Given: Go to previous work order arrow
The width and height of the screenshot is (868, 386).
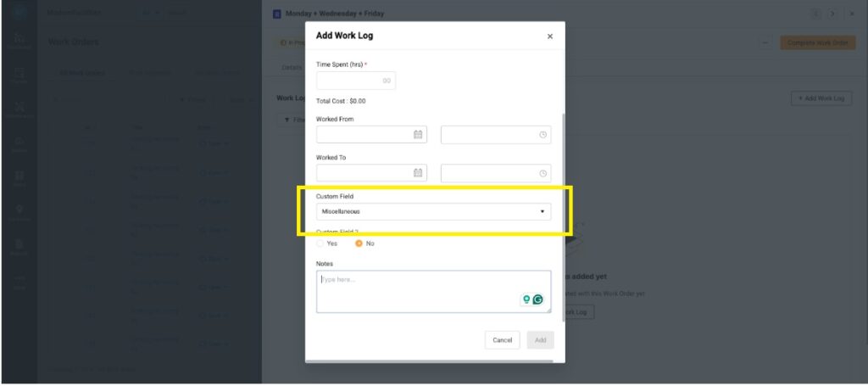Looking at the screenshot, I should click(x=815, y=14).
